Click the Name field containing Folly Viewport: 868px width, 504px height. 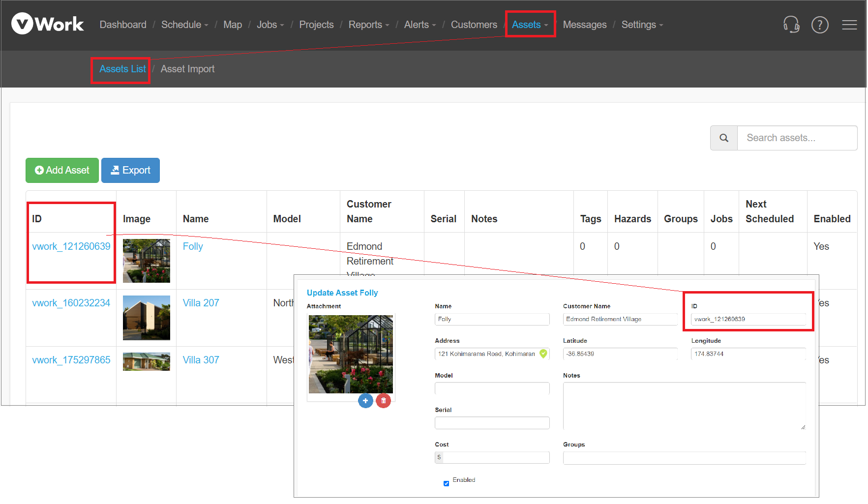[492, 319]
